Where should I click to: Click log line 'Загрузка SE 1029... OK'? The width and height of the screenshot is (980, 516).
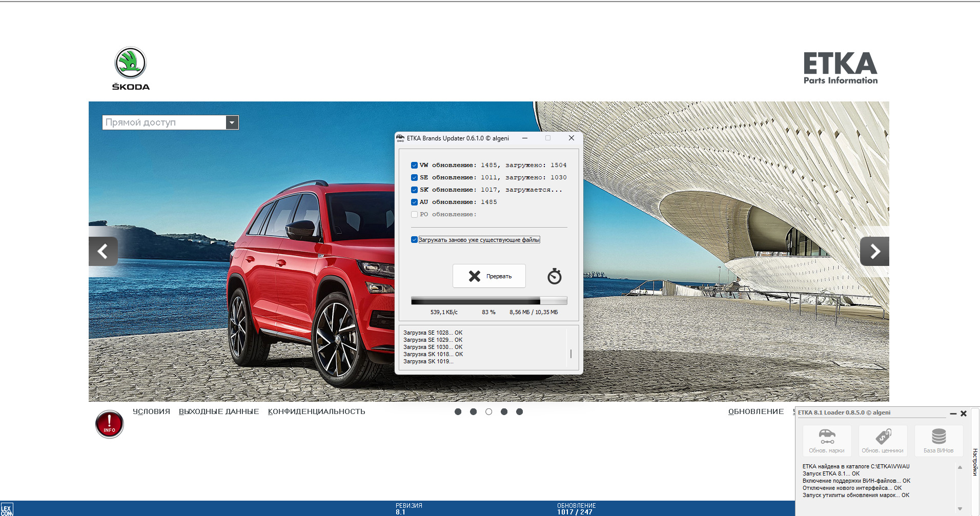coord(433,340)
